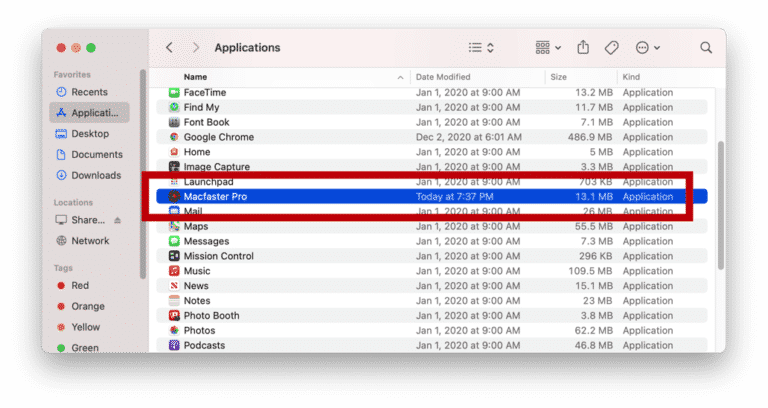The image size is (768, 408).
Task: Select the Maps app icon
Action: coord(174,226)
